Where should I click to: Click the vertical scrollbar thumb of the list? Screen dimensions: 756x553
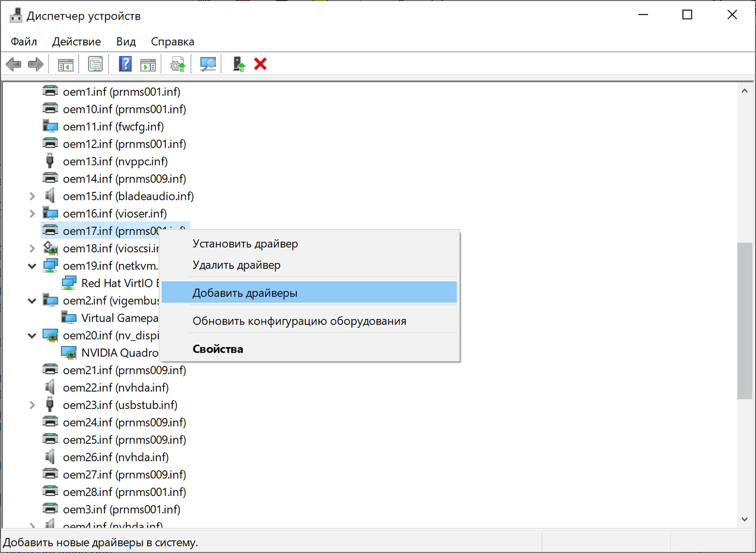(x=744, y=321)
